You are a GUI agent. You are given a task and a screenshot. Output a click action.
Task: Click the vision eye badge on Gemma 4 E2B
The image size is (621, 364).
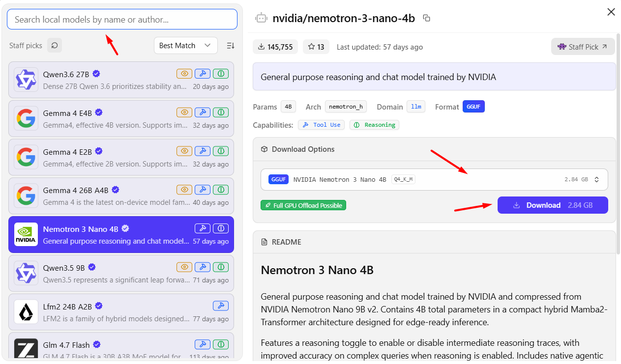coord(184,151)
